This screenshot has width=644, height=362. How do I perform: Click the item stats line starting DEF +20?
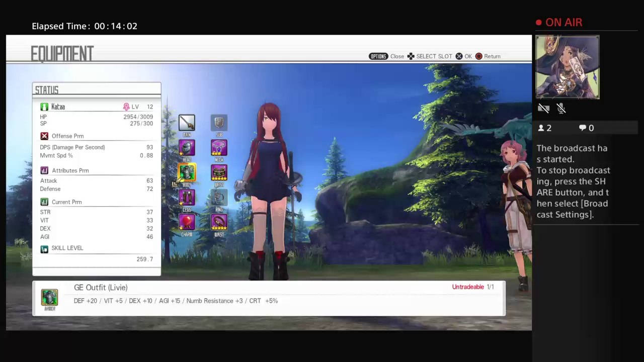[176, 301]
